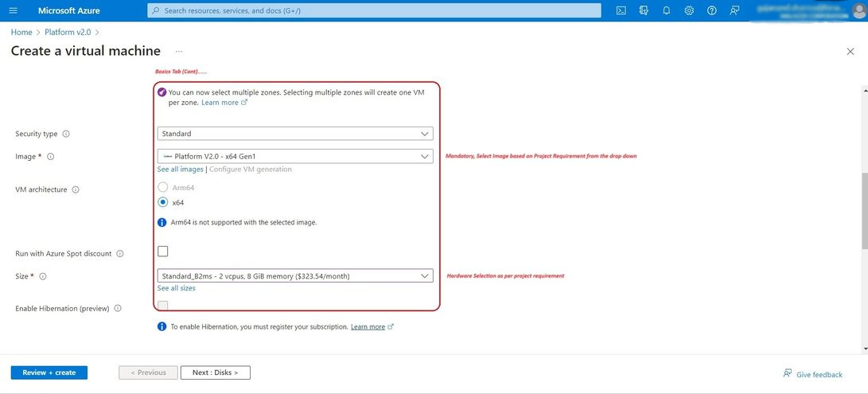868x394 pixels.
Task: Open the Feedback icon in top bar
Action: pos(734,10)
